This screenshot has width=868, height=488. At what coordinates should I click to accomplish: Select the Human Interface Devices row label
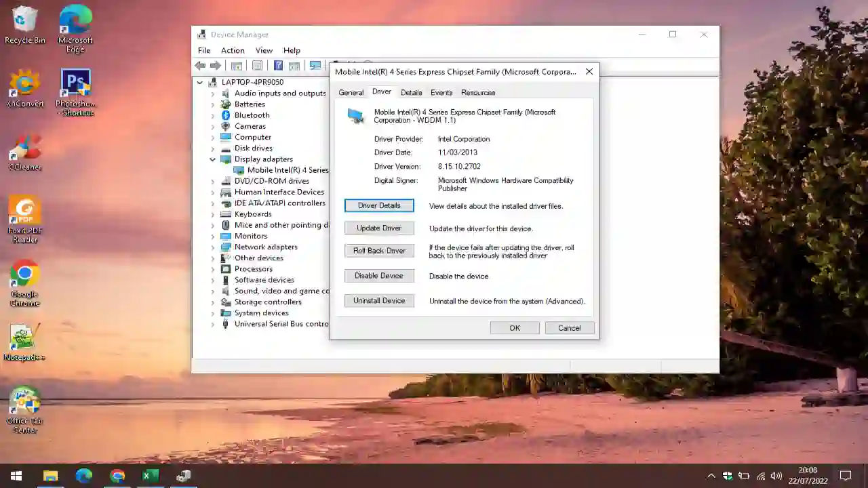279,192
